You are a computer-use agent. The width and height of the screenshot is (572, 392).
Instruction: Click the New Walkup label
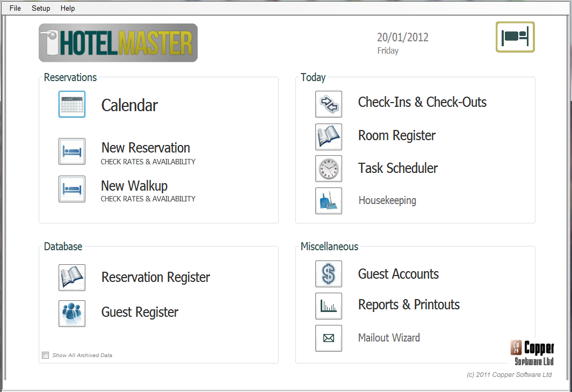coord(134,186)
